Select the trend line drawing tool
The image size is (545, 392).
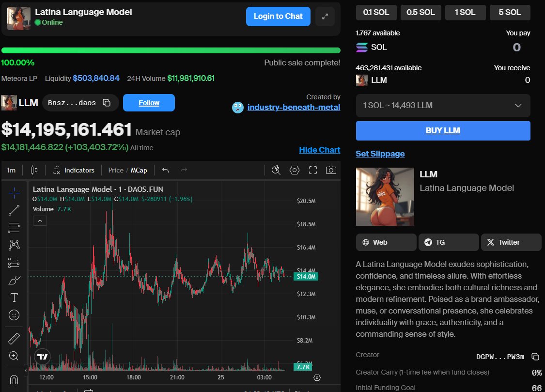pyautogui.click(x=14, y=210)
